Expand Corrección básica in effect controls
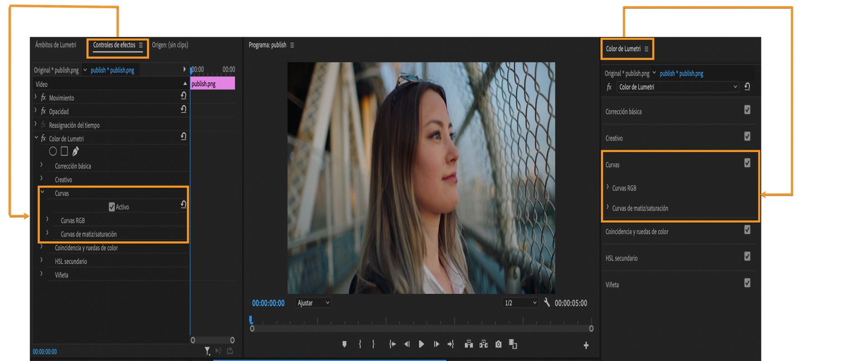Image resolution: width=868 pixels, height=361 pixels. click(42, 165)
